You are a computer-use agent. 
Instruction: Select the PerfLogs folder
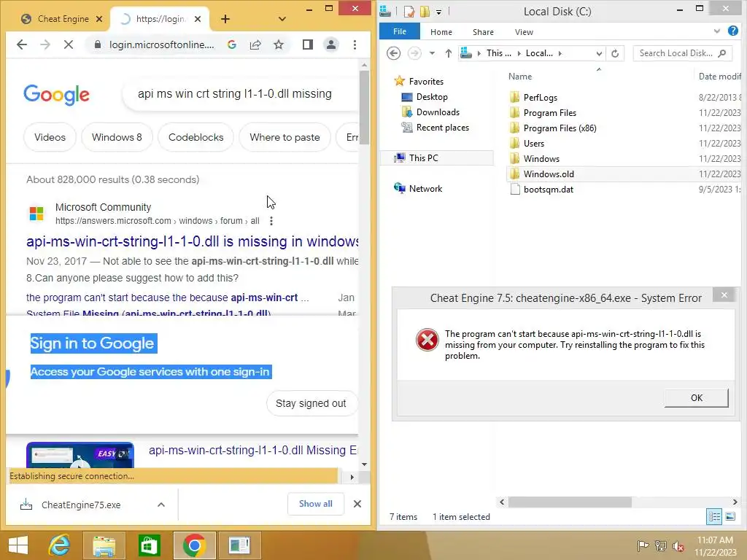click(541, 98)
